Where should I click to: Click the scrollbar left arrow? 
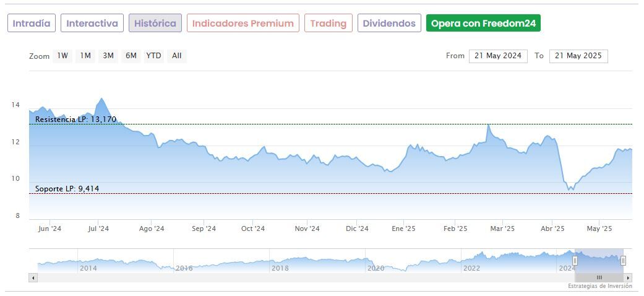pos(32,278)
